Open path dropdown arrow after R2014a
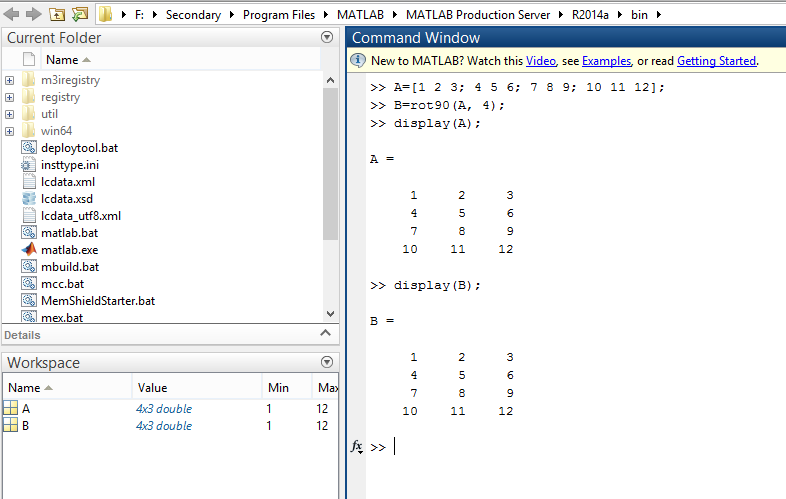 point(620,15)
